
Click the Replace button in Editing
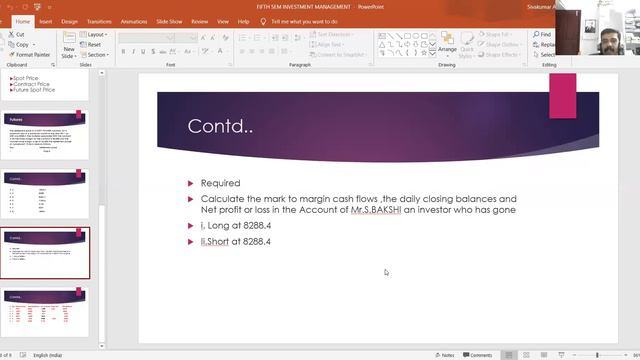pyautogui.click(x=544, y=44)
